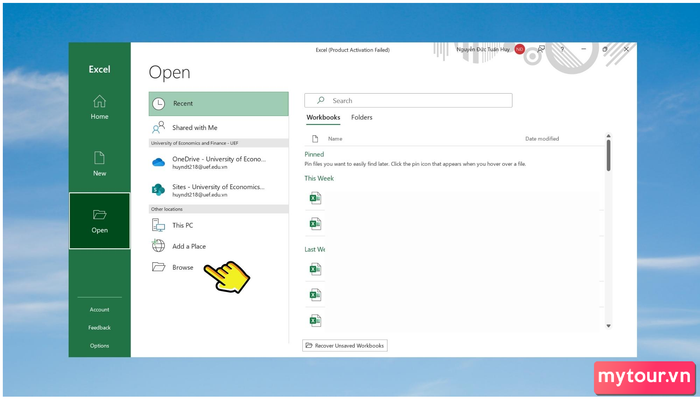Click Browse to pick a file

[x=218, y=267]
